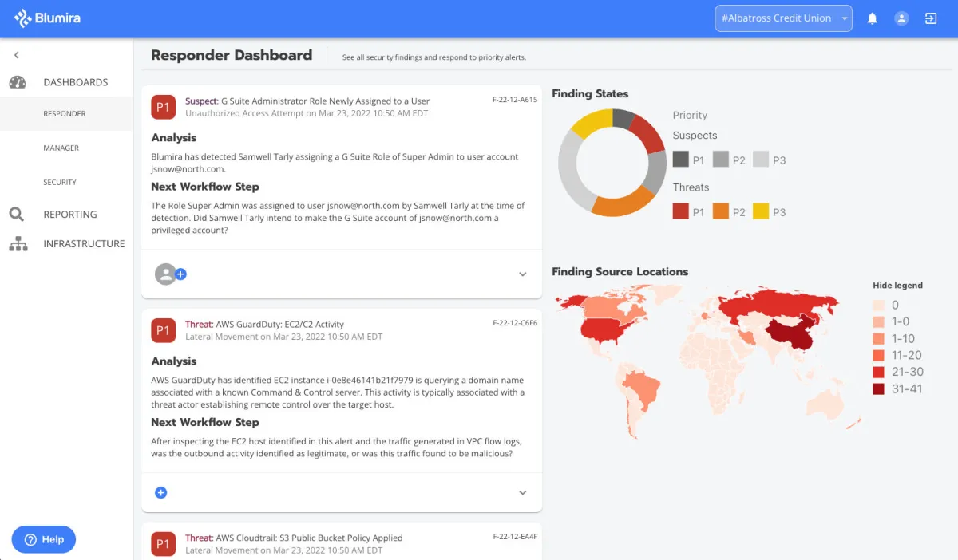Click the Suspects P3 light gray swatch

761,160
